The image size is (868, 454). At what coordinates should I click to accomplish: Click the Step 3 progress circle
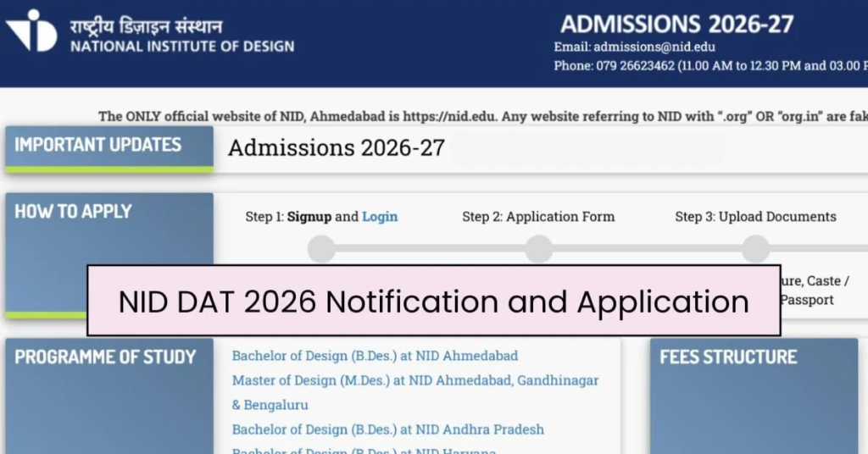pos(755,248)
